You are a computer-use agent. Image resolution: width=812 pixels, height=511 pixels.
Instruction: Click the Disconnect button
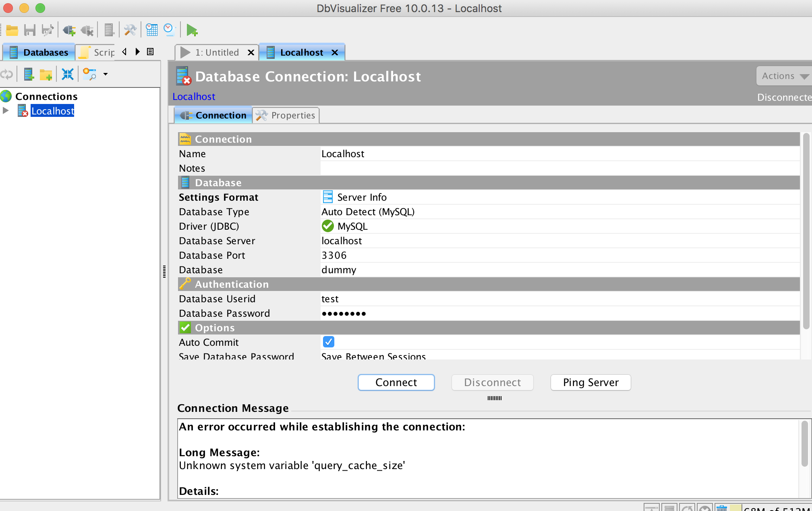tap(492, 382)
